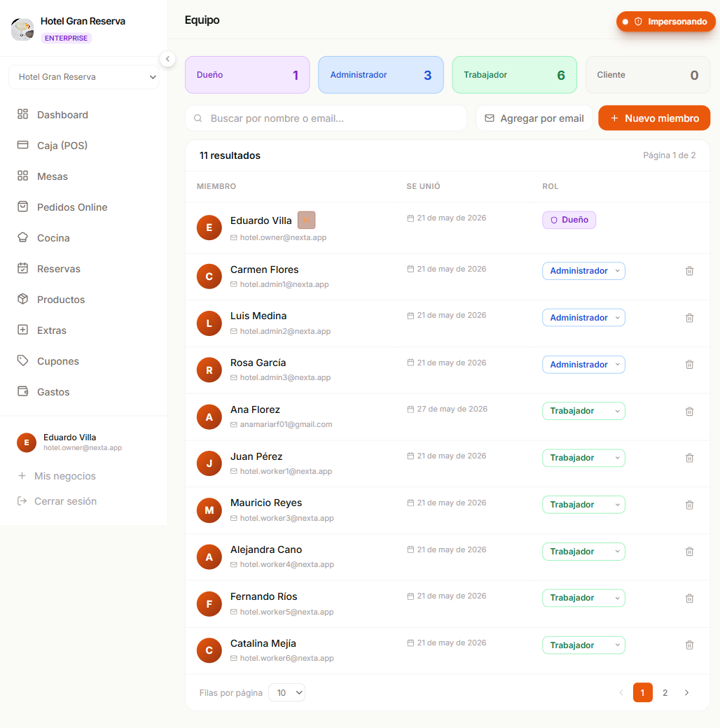The width and height of the screenshot is (720, 728).
Task: Click Agregar por email button
Action: point(534,118)
